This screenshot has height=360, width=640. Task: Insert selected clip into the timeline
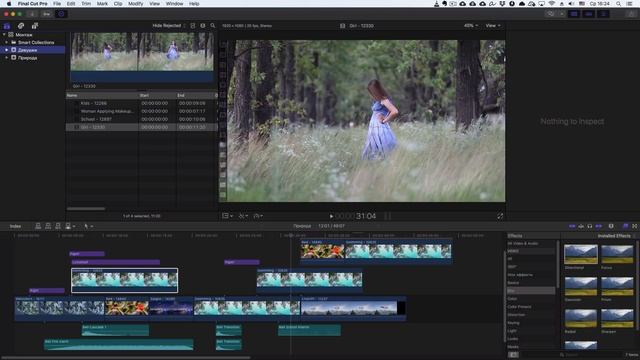pyautogui.click(x=48, y=226)
